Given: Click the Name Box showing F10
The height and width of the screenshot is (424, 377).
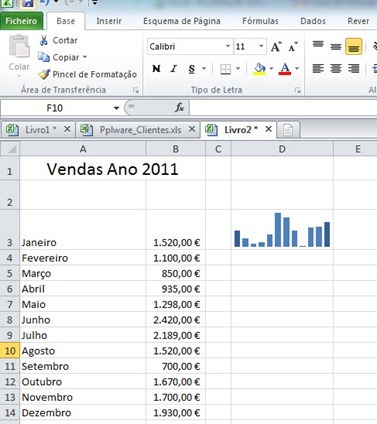Looking at the screenshot, I should pos(55,108).
